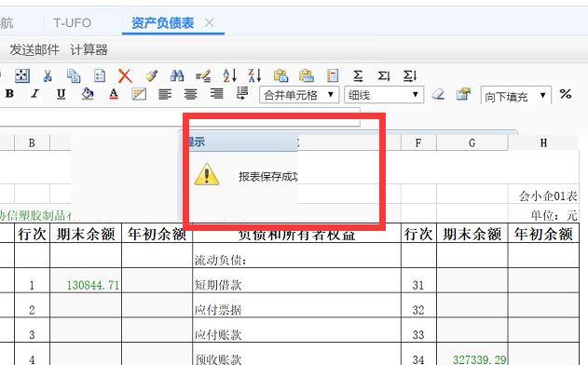588x365 pixels.
Task: Select column G header
Action: 472,142
